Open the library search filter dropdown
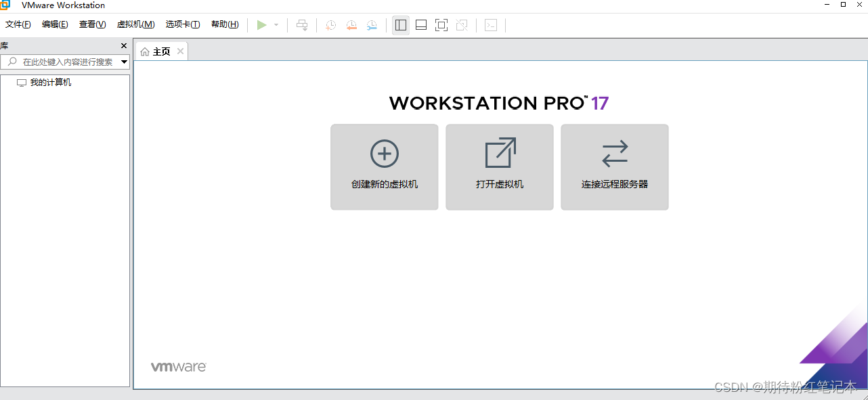Screen dimensions: 868x400 pyautogui.click(x=124, y=62)
